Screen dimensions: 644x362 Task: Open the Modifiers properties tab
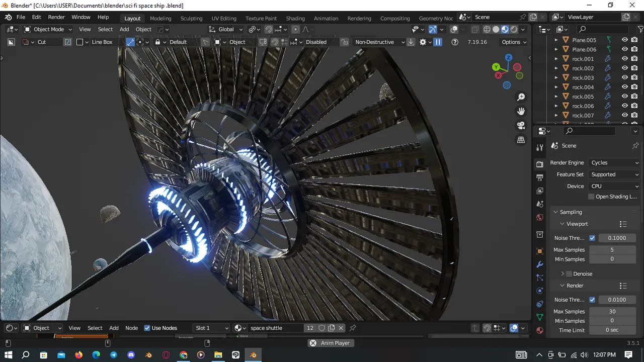pos(540,264)
